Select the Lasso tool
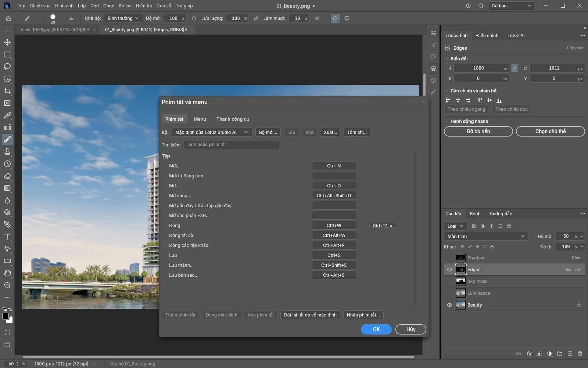 click(7, 67)
